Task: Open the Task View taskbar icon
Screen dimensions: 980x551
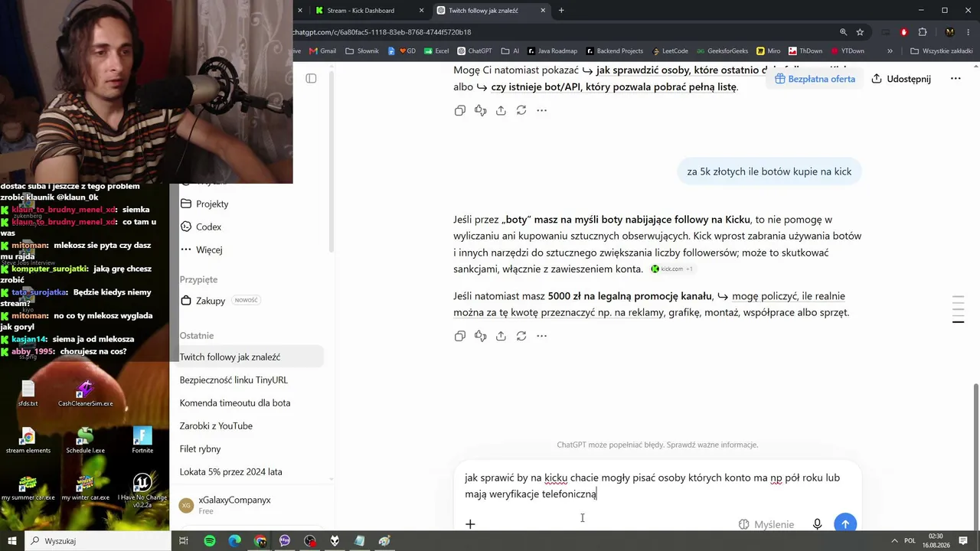Action: (x=184, y=541)
